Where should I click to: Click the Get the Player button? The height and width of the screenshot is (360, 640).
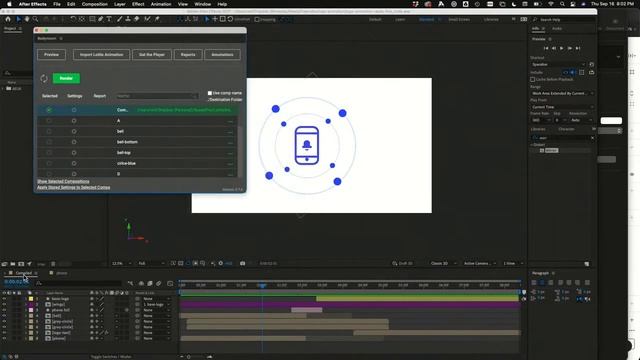[x=152, y=55]
